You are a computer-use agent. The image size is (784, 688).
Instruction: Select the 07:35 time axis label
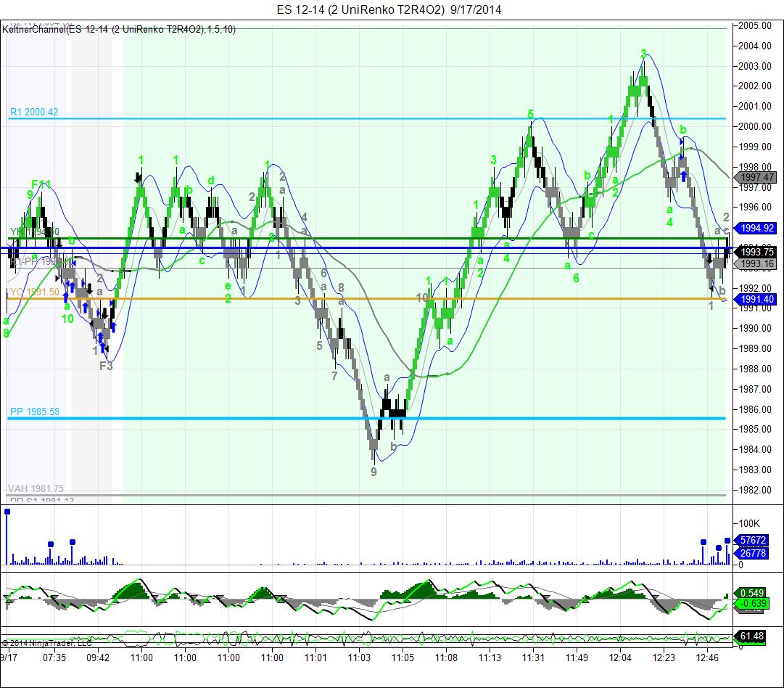tap(54, 658)
